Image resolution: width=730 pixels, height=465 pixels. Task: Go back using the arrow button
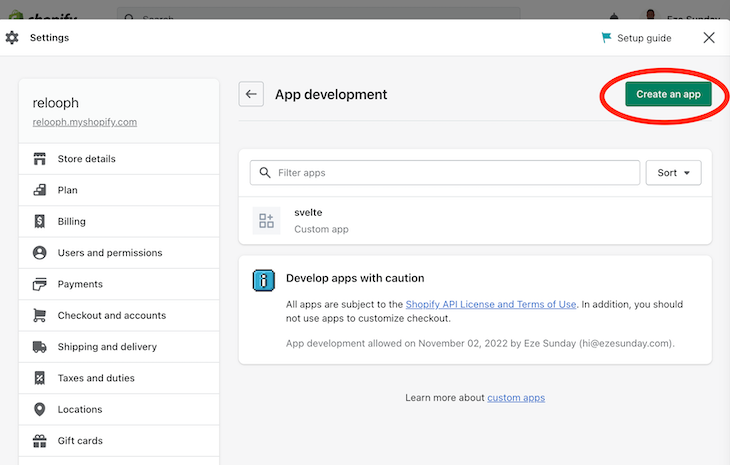point(251,95)
